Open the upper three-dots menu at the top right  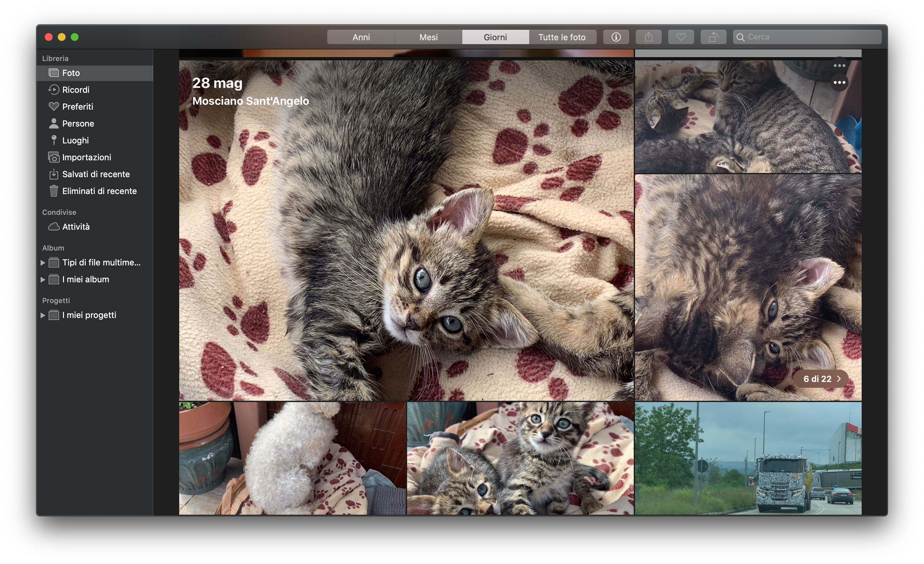839,66
